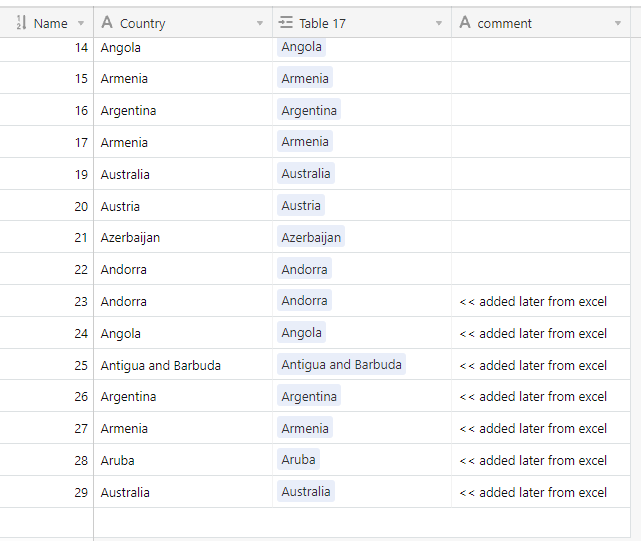Click linked record Armenia in row 17
Viewport: 641px width, 541px height.
(305, 141)
